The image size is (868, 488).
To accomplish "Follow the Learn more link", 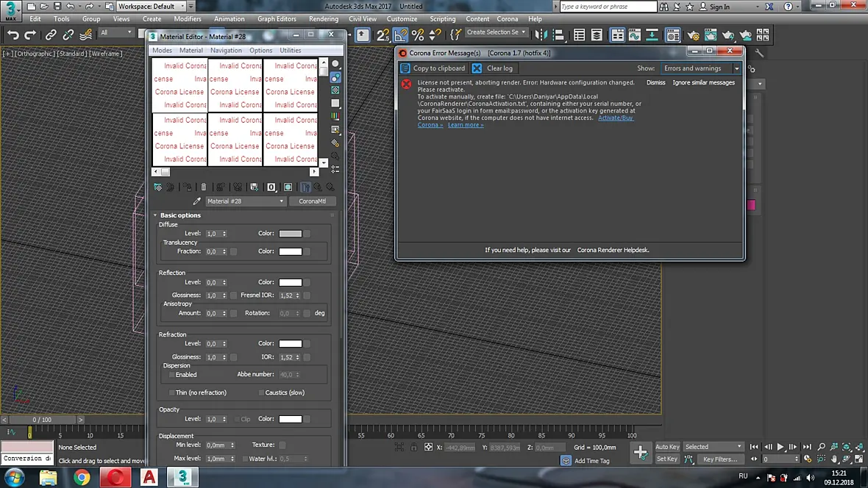I will (x=466, y=125).
